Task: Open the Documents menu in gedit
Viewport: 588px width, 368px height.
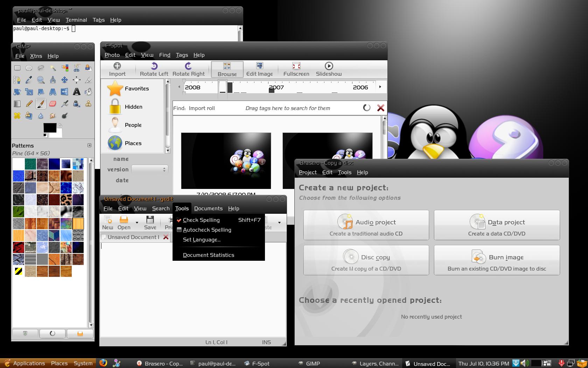Action: tap(208, 209)
